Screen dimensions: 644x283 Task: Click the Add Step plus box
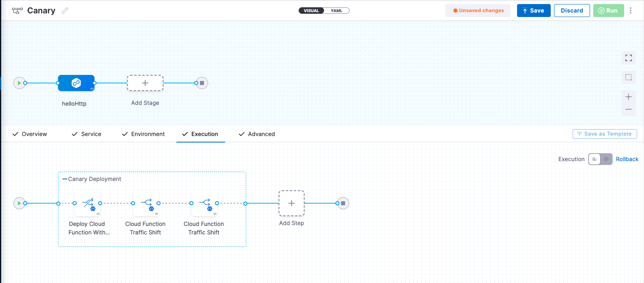tap(291, 203)
